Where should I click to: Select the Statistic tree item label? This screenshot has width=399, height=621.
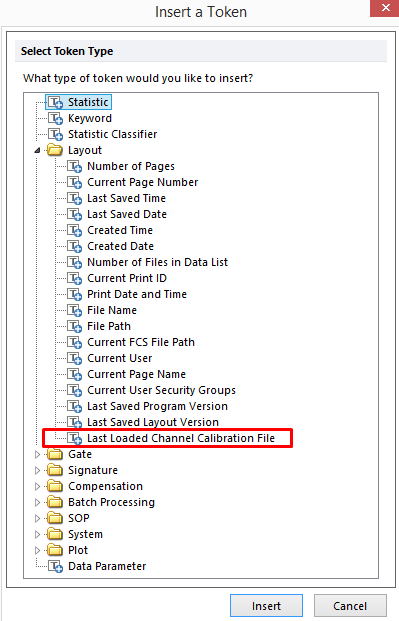point(88,102)
